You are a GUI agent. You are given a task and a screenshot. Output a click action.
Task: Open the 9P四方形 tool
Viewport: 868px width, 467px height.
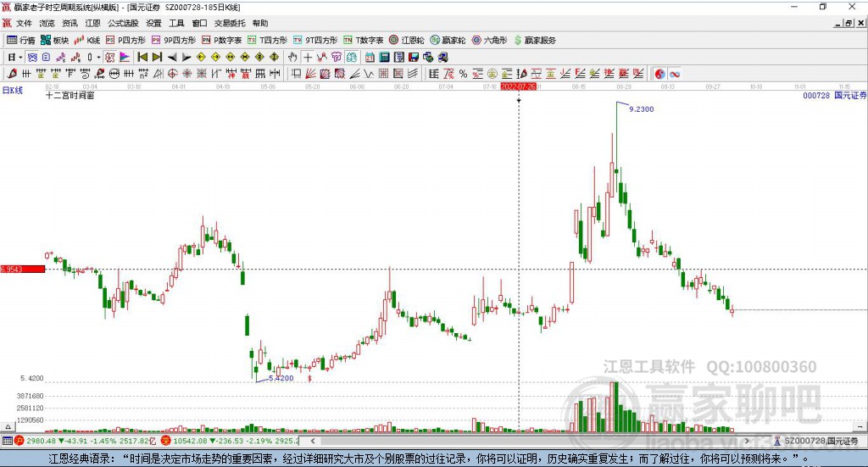(x=173, y=41)
